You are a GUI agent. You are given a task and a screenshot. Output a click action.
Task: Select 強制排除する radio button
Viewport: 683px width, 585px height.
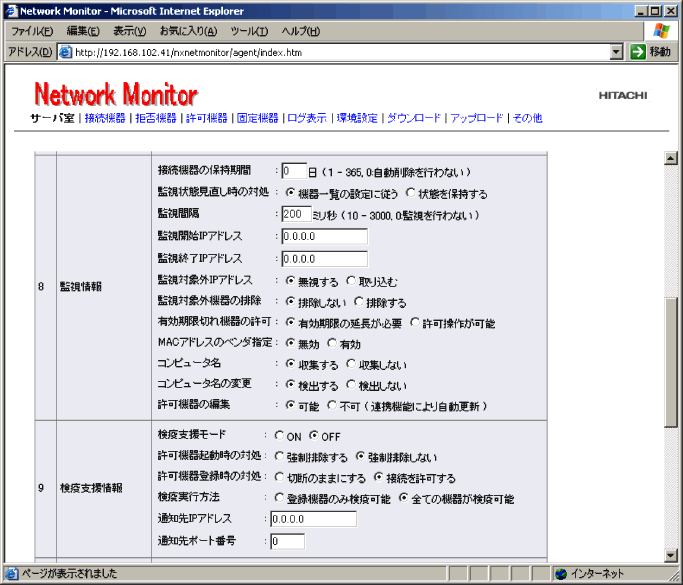279,456
